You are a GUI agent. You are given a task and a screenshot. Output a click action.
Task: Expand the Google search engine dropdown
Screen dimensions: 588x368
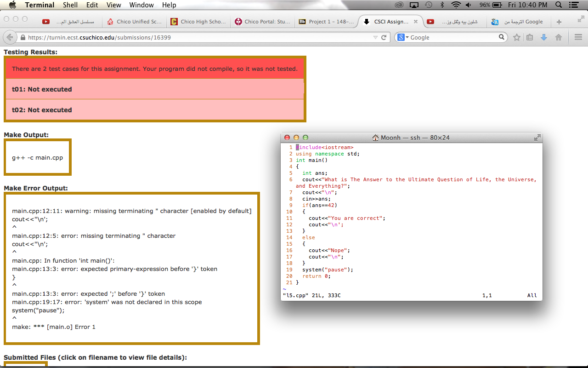[402, 37]
